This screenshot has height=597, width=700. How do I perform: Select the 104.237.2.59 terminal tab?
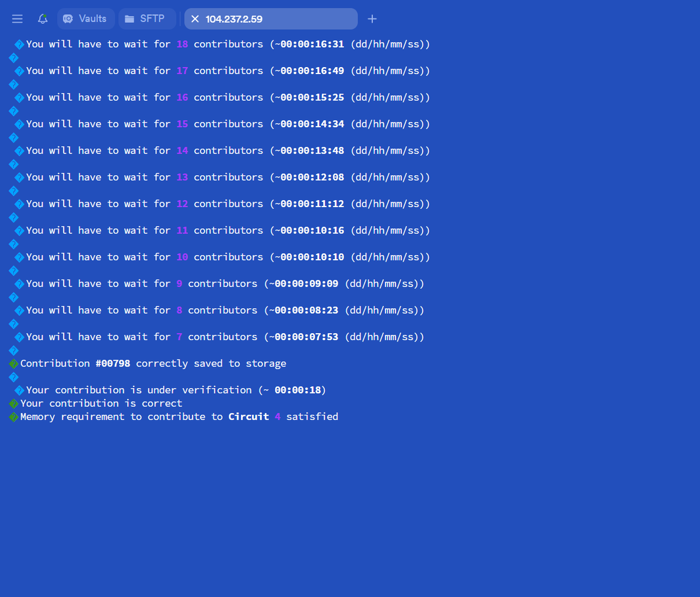coord(271,19)
